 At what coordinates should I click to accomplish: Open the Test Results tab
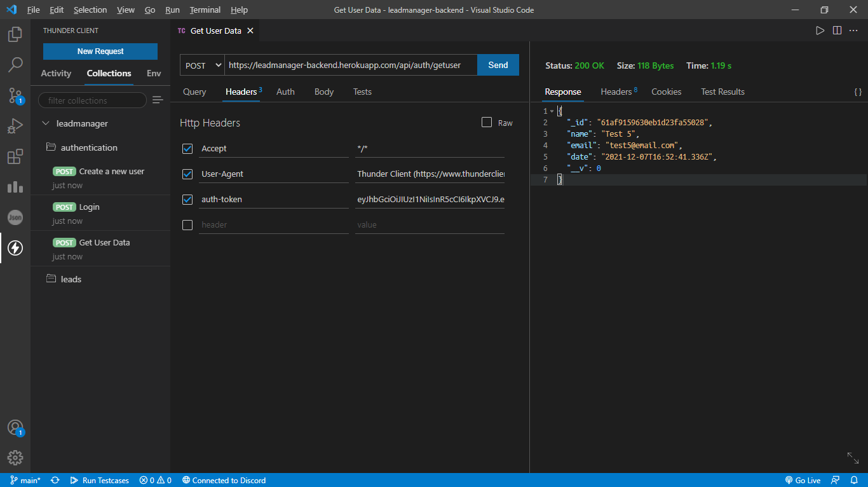pyautogui.click(x=722, y=92)
